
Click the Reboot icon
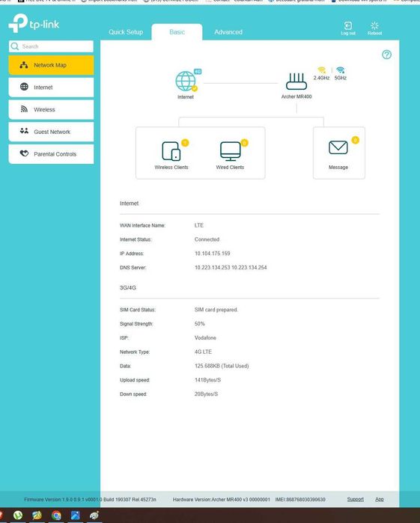[x=374, y=25]
